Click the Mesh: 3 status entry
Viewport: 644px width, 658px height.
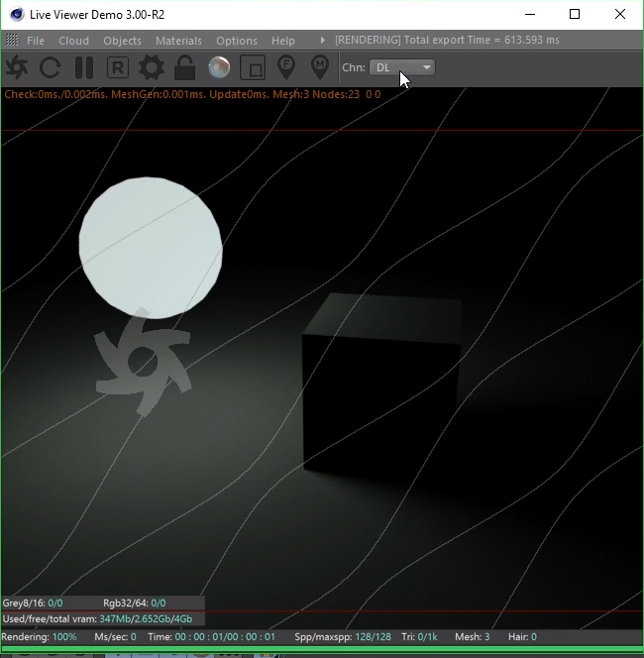[x=473, y=637]
